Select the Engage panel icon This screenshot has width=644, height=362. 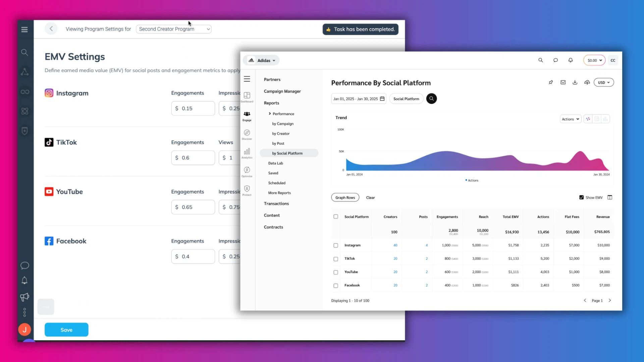(247, 116)
